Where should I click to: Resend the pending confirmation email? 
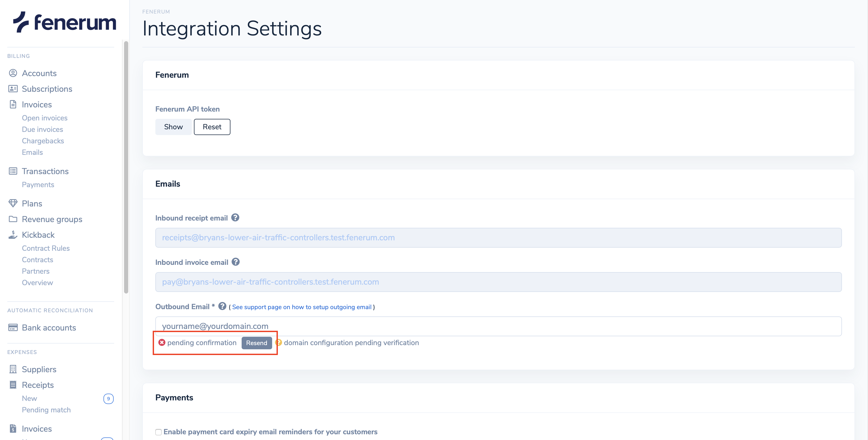(256, 343)
